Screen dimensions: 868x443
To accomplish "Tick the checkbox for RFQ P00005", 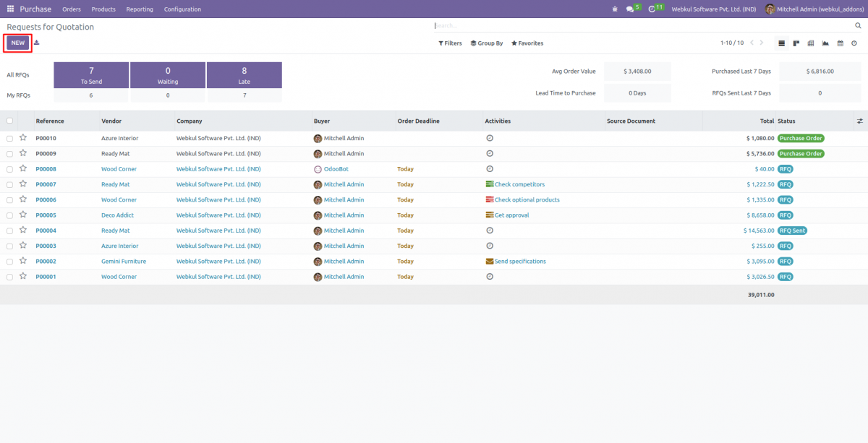I will click(x=9, y=215).
